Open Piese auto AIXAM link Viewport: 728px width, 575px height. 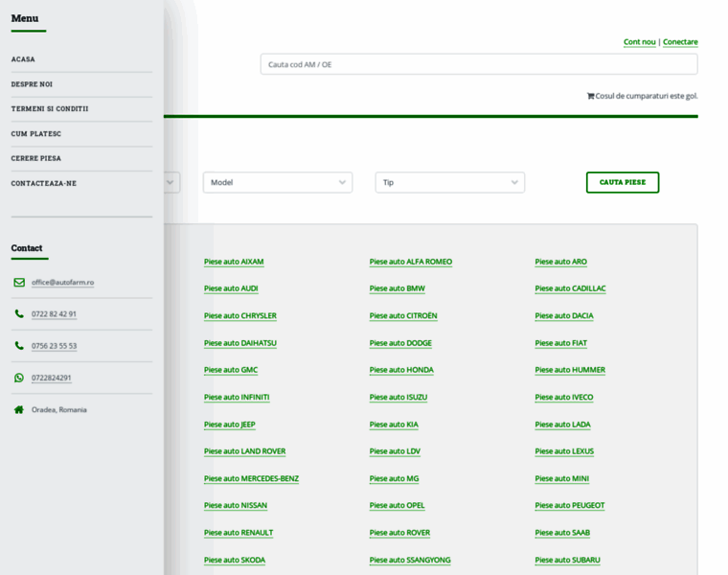234,262
